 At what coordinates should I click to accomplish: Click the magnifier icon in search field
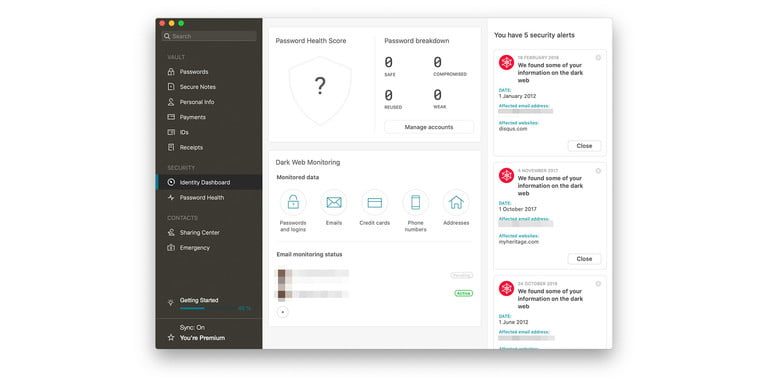click(167, 36)
